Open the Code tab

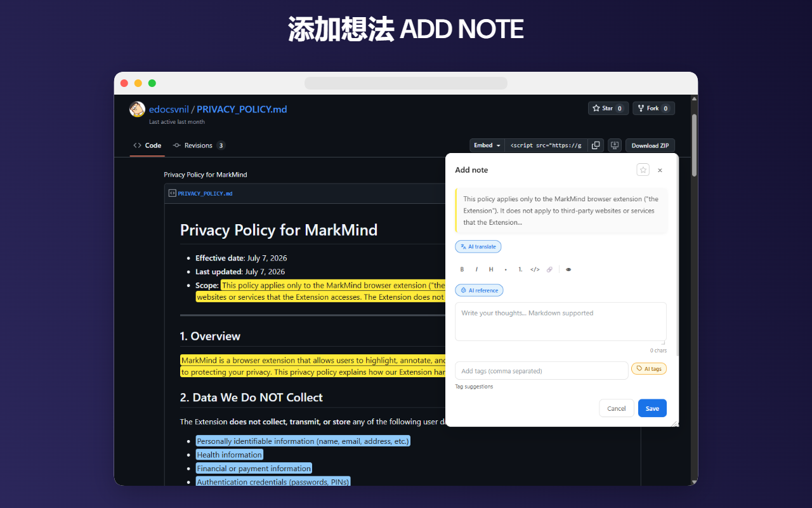pyautogui.click(x=147, y=145)
